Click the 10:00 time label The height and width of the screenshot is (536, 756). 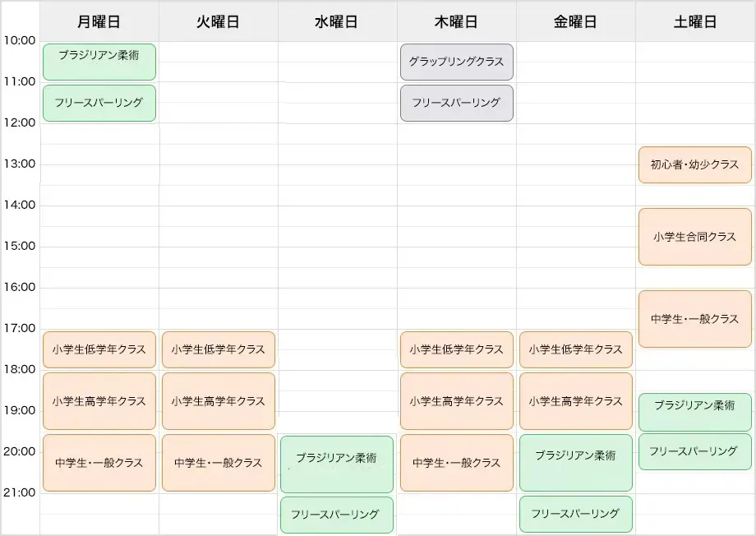[20, 40]
